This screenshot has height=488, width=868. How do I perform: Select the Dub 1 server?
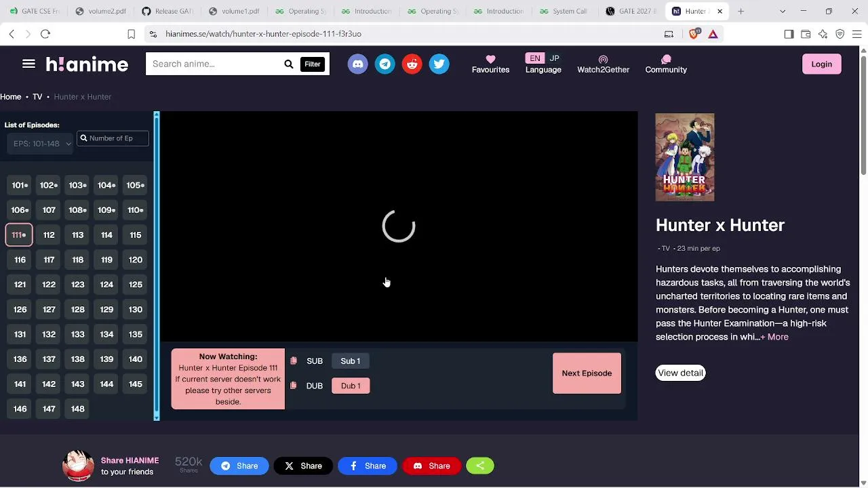click(x=351, y=386)
